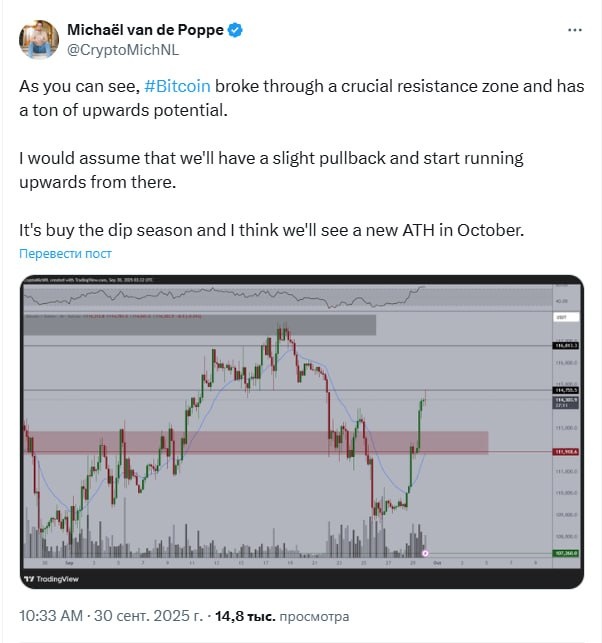This screenshot has width=602, height=643.
Task: Click the black 116,893.3 price label
Action: click(566, 346)
